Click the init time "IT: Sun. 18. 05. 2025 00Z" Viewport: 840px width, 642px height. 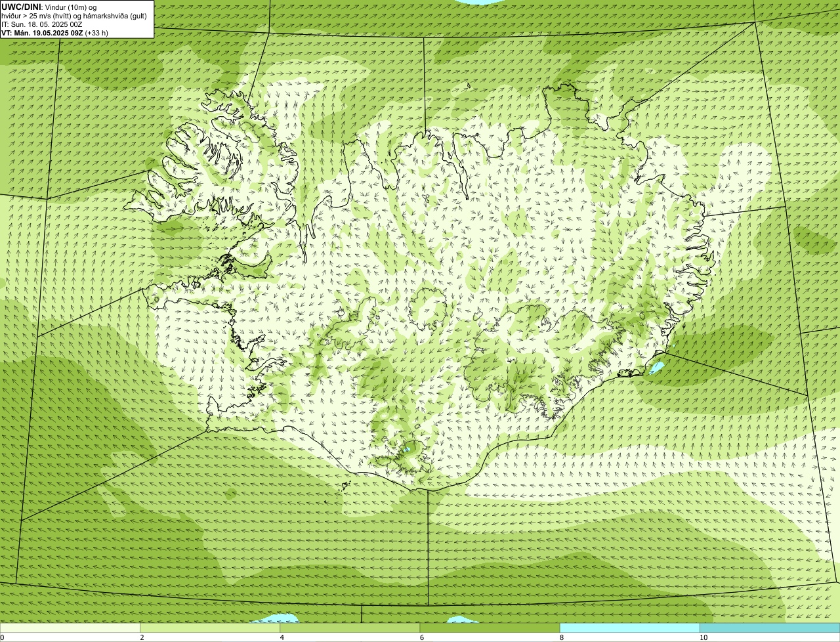tap(42, 24)
